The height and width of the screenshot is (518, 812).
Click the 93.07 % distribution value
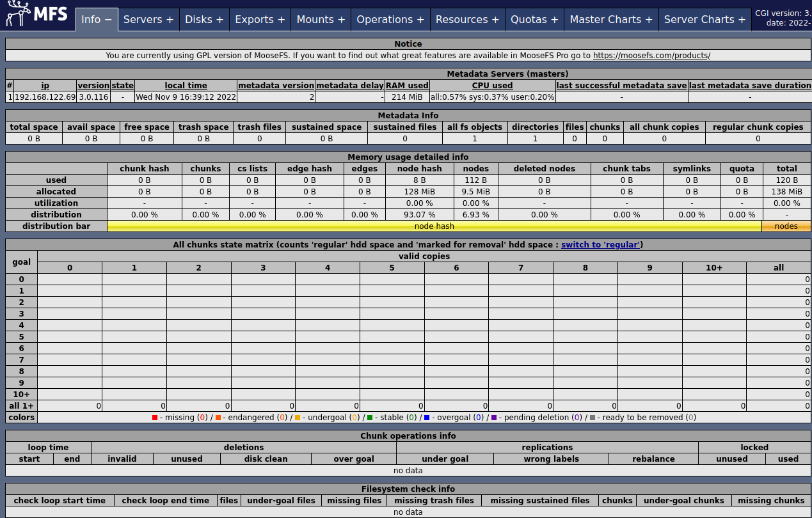[x=420, y=215]
